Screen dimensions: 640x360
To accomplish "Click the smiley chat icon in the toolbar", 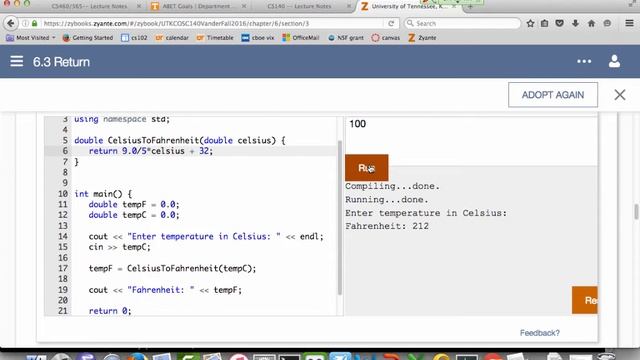I will pyautogui.click(x=607, y=23).
